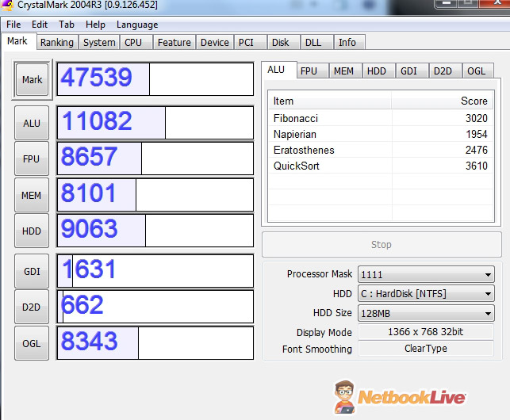The height and width of the screenshot is (420, 510).
Task: Run the FPU benchmark button
Action: (32, 158)
